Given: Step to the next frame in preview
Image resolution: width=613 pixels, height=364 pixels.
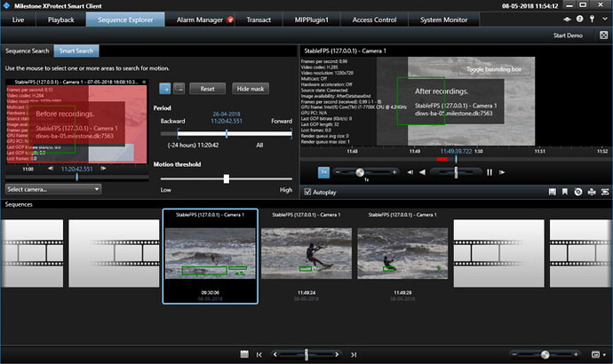Looking at the screenshot, I should pos(503,172).
